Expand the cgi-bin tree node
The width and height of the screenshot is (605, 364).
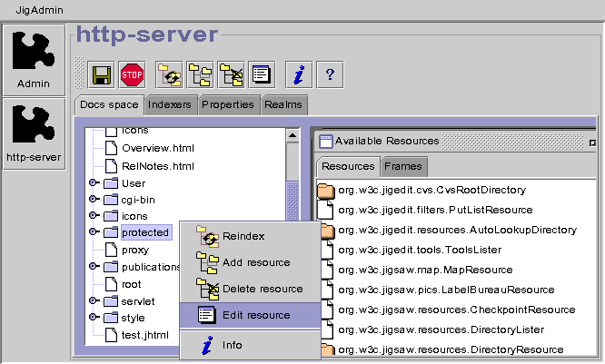[94, 199]
